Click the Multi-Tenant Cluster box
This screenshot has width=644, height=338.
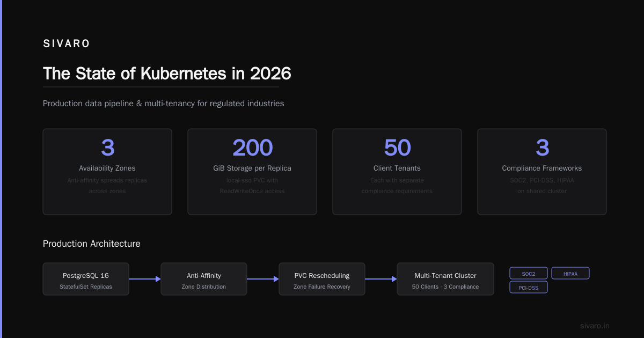coord(445,279)
